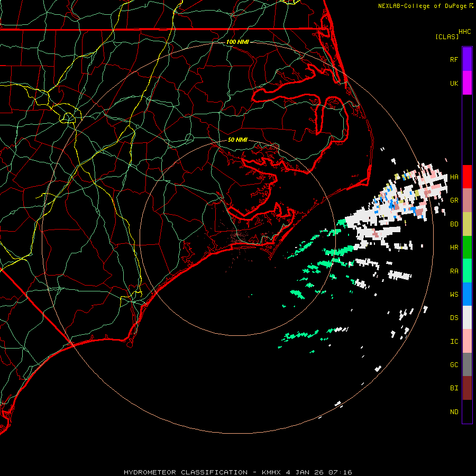Click the UK legend label
The height and width of the screenshot is (476, 476).
(454, 83)
